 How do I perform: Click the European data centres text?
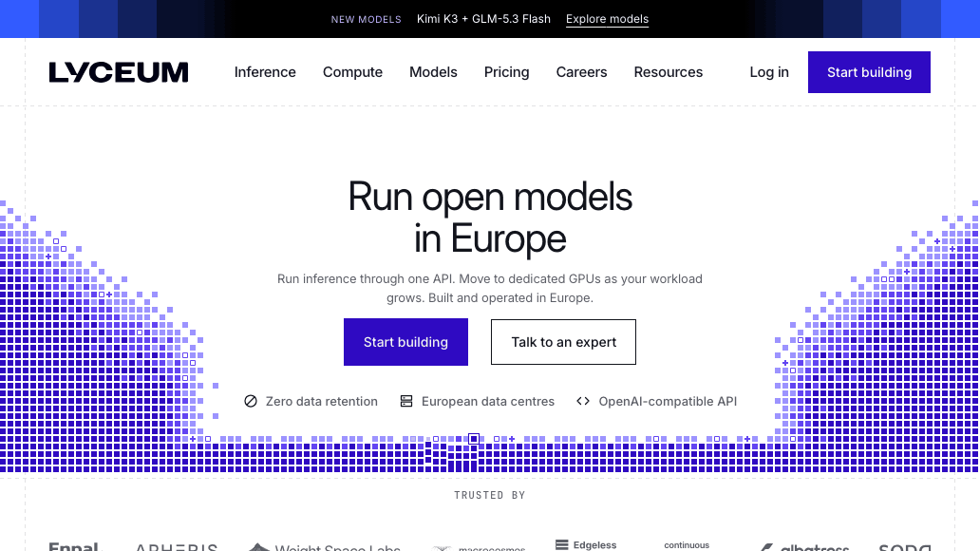(487, 402)
